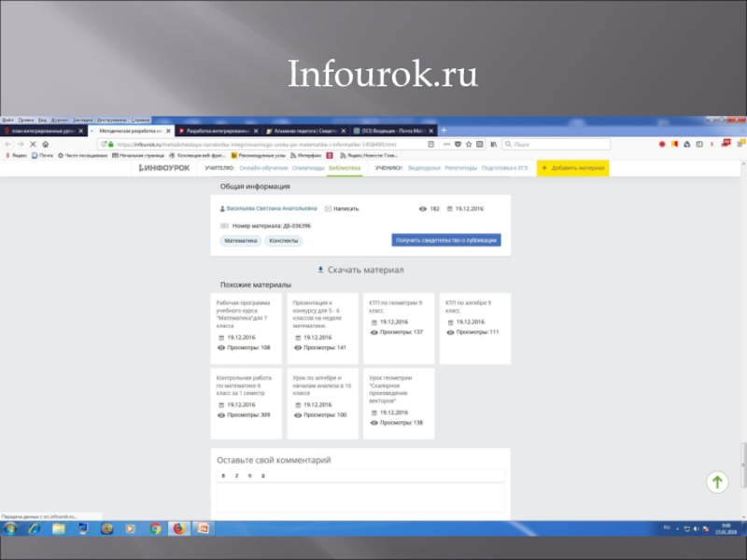Open 'Урок геометрии Скалярное произведение' card
747x560 pixels.
399,403
